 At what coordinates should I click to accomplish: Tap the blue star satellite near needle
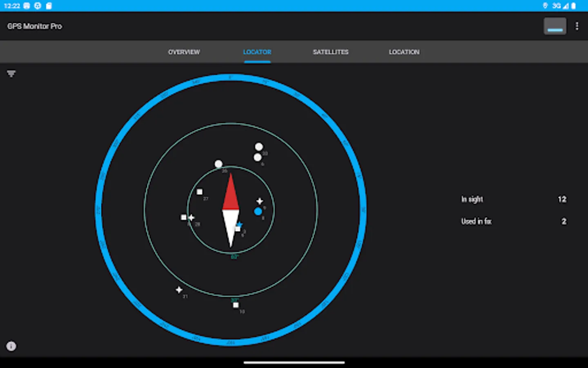pyautogui.click(x=240, y=224)
